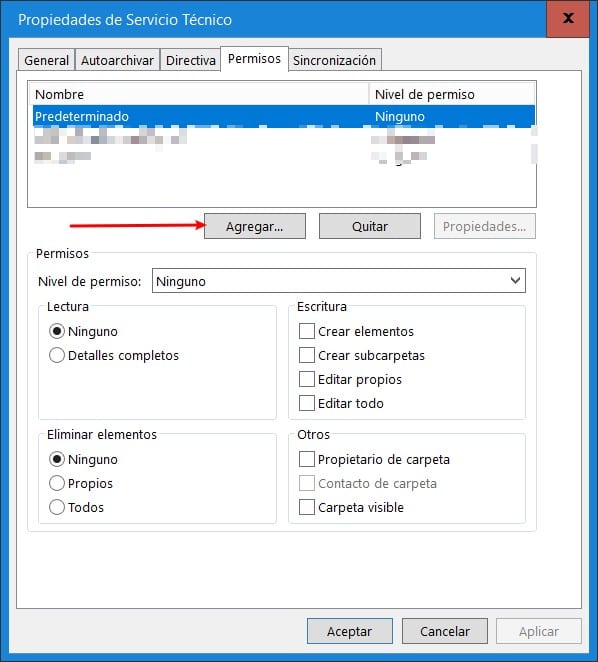Select the Predeterminado row in list
Viewport: 598px width, 662px height.
[284, 116]
